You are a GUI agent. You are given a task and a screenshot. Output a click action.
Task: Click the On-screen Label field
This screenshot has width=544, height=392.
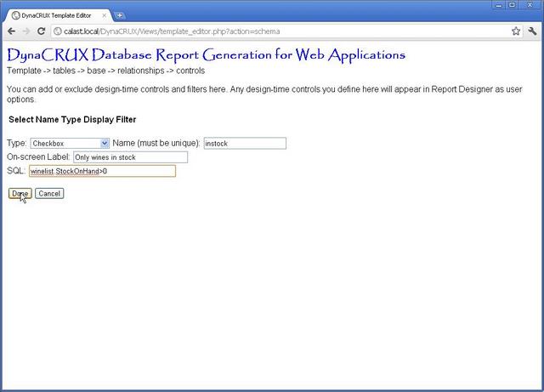130,157
